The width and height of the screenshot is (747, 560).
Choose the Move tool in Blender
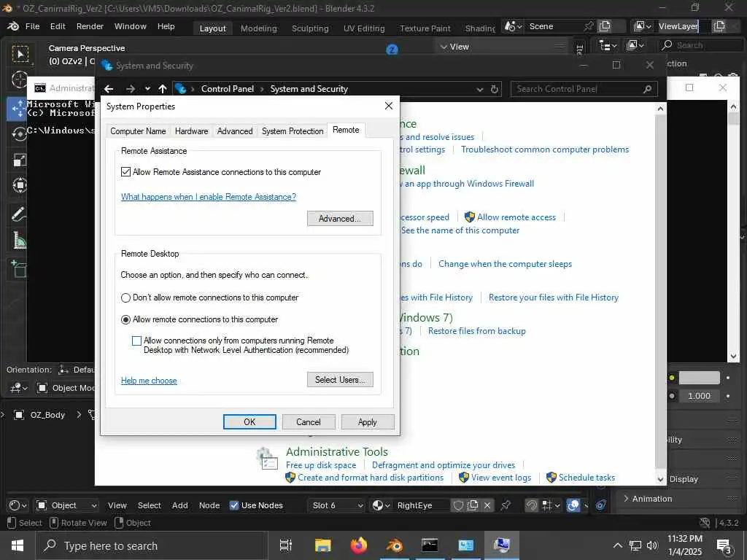coord(18,109)
